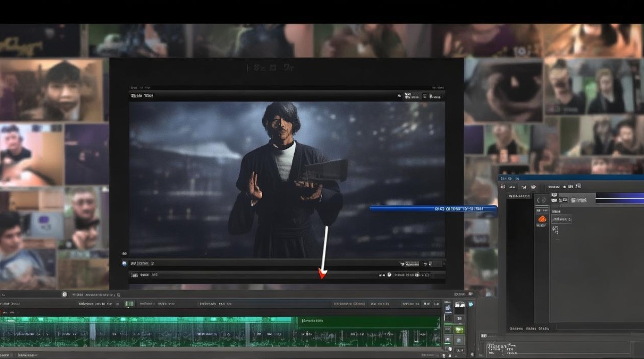This screenshot has height=359, width=644.
Task: Select the first tab at the bottom of the right panel
Action: (516, 328)
